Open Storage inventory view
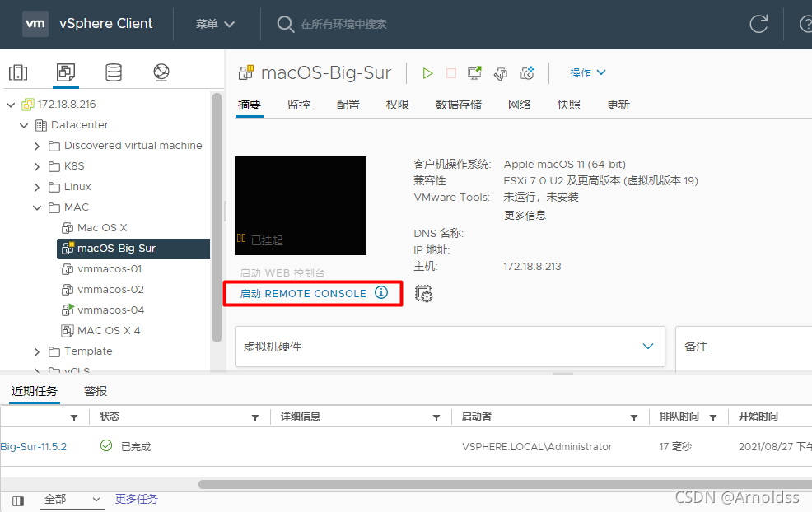 coord(114,72)
